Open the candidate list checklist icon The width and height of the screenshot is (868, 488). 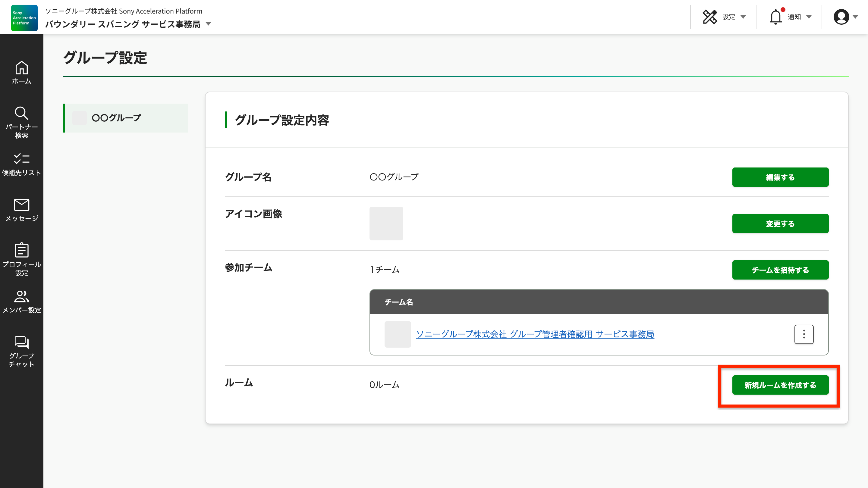22,159
